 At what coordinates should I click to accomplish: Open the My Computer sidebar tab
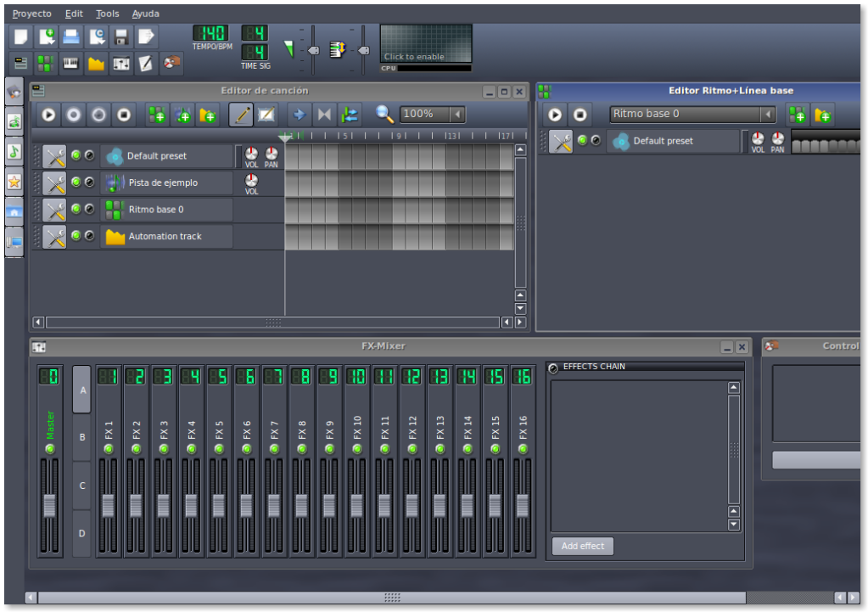14,241
